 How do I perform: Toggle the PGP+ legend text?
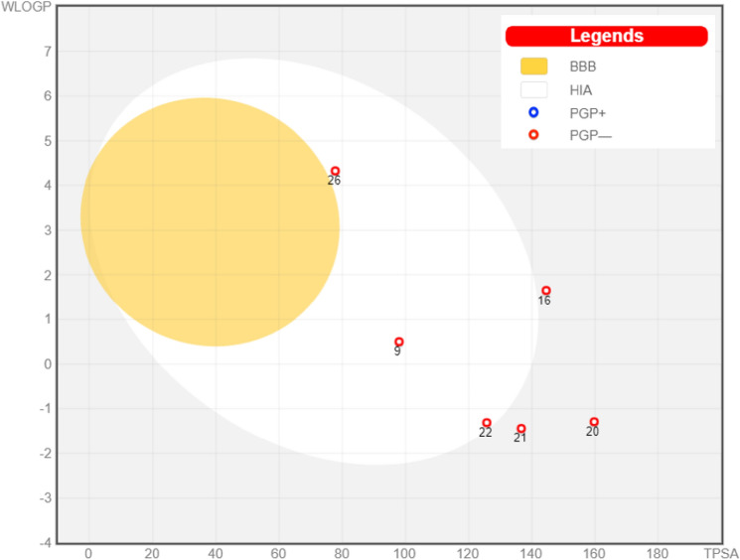pos(587,112)
